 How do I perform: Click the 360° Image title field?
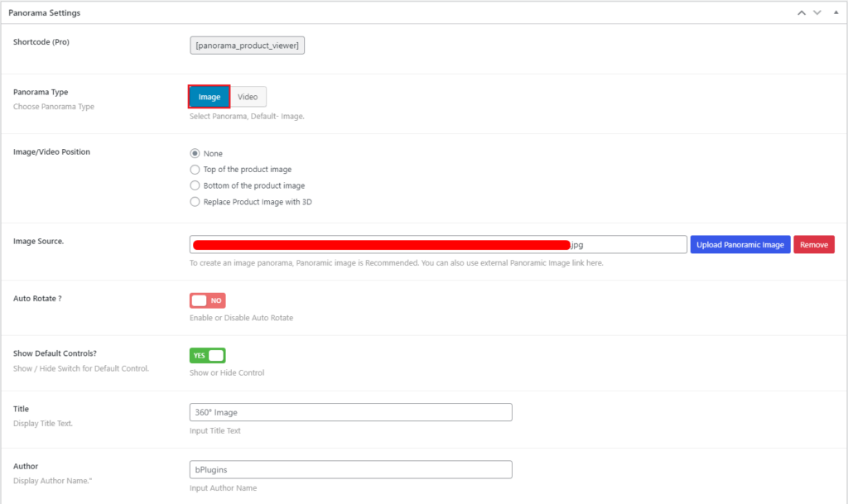[x=349, y=412]
